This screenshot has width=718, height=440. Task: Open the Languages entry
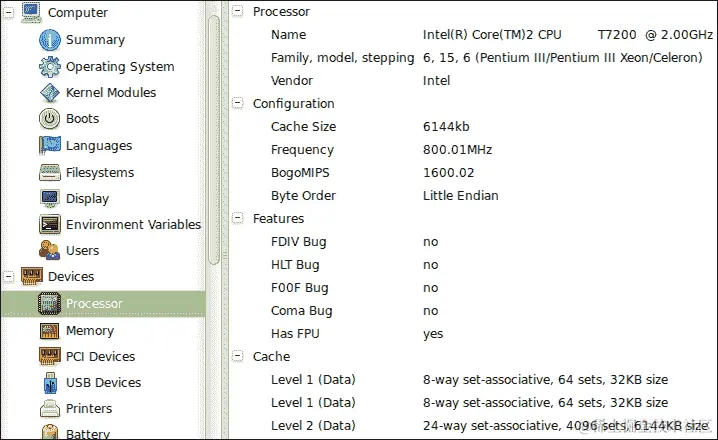click(99, 146)
